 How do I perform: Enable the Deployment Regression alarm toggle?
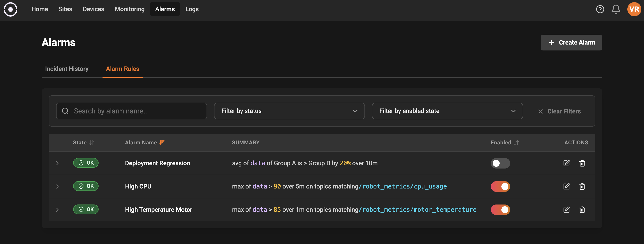500,163
